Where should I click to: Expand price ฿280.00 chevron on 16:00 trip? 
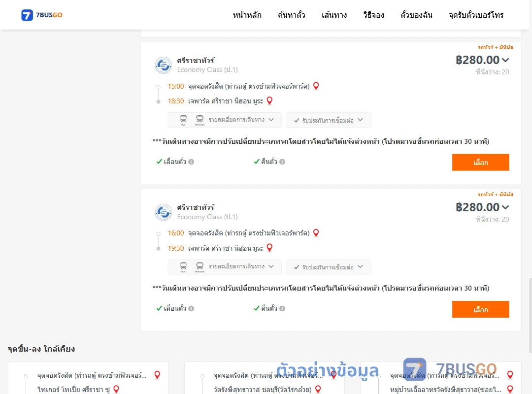coord(505,207)
